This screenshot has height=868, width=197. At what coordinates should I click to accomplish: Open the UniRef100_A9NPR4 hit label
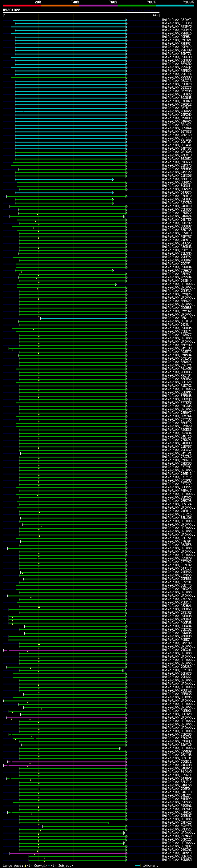(x=177, y=43)
